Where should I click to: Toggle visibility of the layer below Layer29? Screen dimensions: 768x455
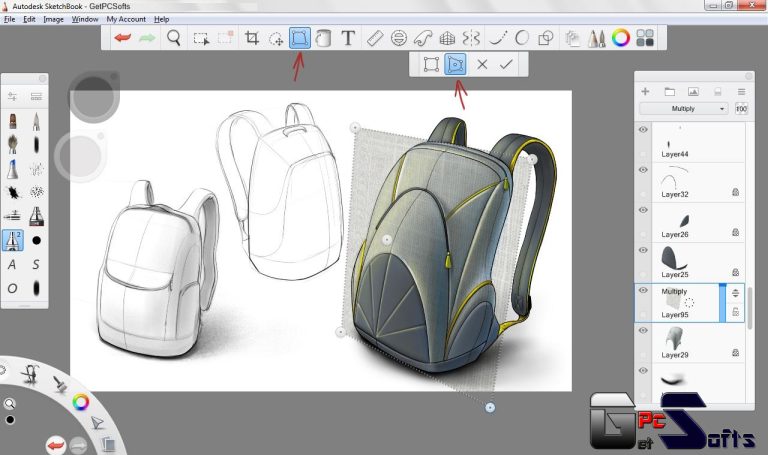pos(643,370)
